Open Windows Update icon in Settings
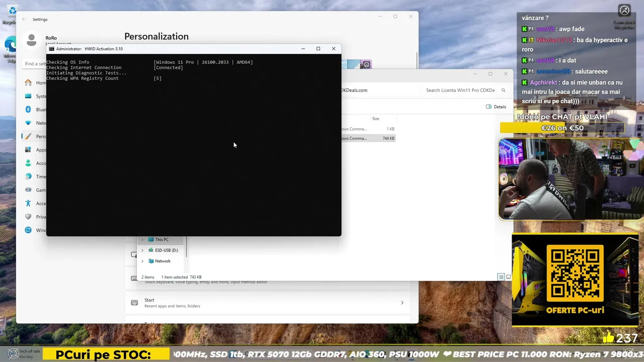This screenshot has height=362, width=644. pyautogui.click(x=28, y=230)
